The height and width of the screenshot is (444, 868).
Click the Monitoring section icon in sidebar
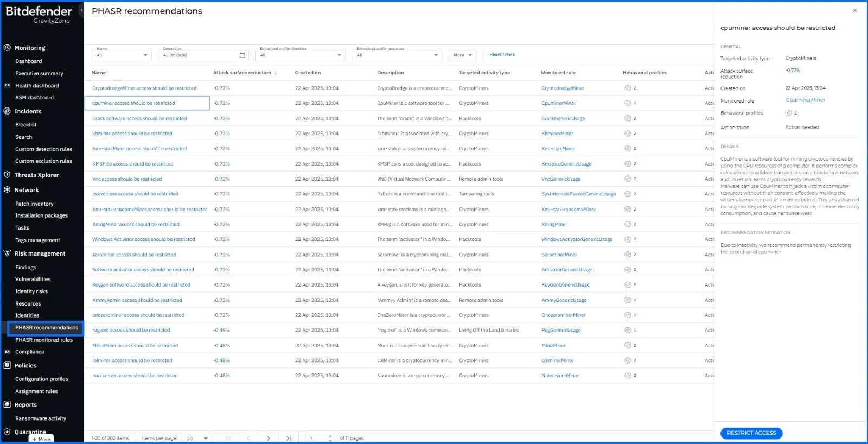tap(7, 48)
